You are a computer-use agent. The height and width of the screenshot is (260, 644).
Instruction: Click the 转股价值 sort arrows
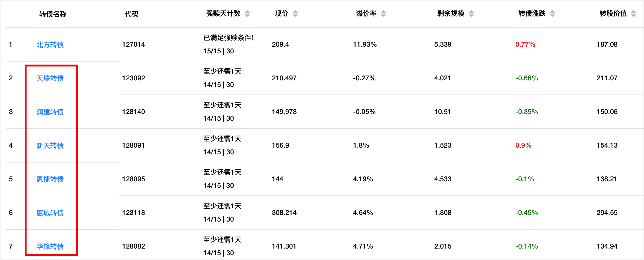point(633,14)
